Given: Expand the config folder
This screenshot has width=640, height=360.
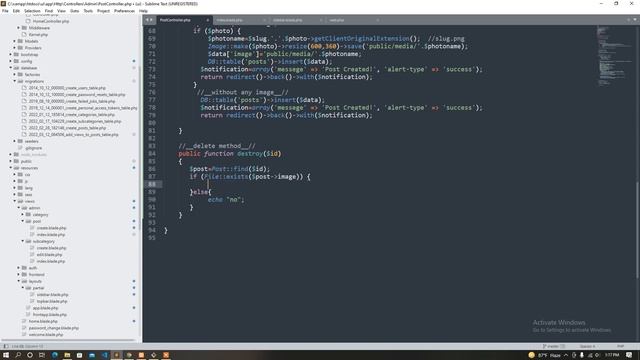Looking at the screenshot, I should (11, 61).
